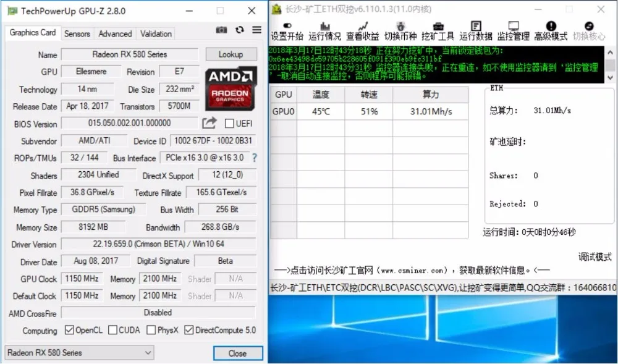Click the 转速 column header
Viewport: 618px width, 364px height.
pyautogui.click(x=369, y=95)
